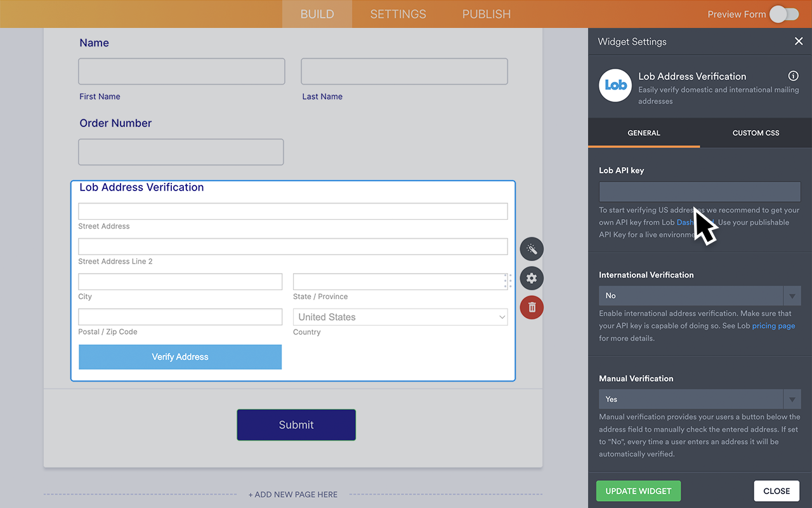Close the Widget Settings panel with the X
The width and height of the screenshot is (812, 508).
point(799,41)
